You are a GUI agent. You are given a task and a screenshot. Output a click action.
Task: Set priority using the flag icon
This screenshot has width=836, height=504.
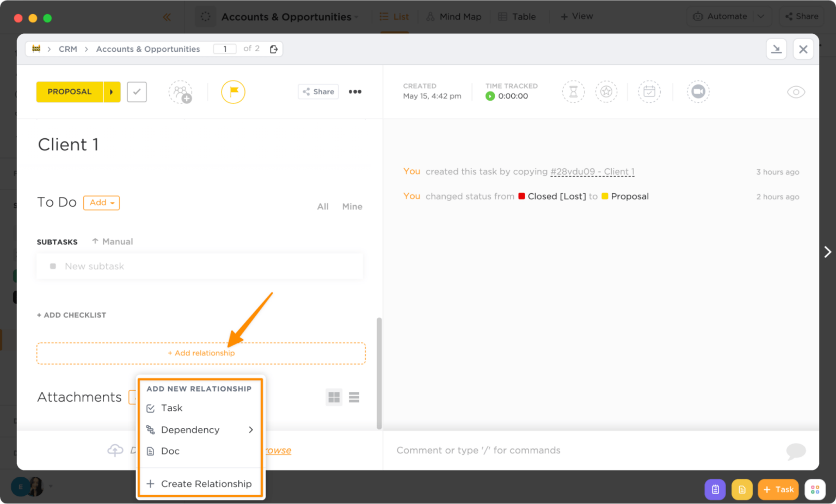coord(233,91)
